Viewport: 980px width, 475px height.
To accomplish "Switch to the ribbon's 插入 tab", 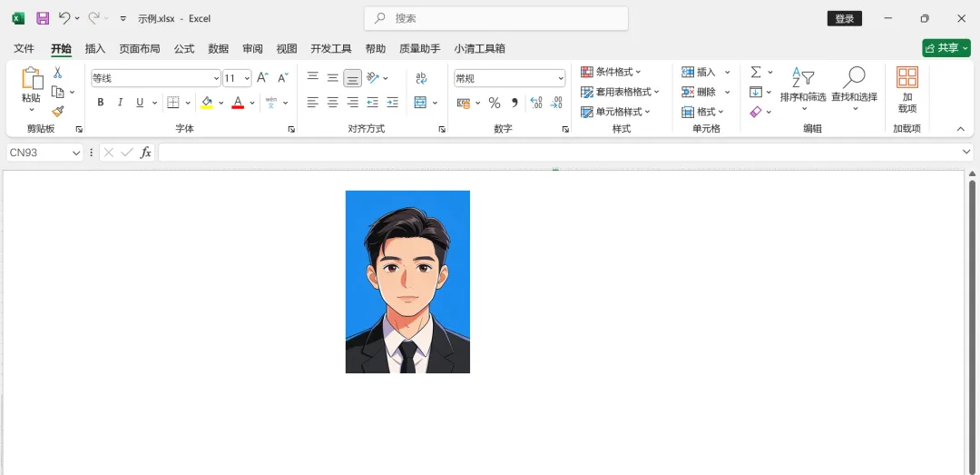I will pos(95,49).
